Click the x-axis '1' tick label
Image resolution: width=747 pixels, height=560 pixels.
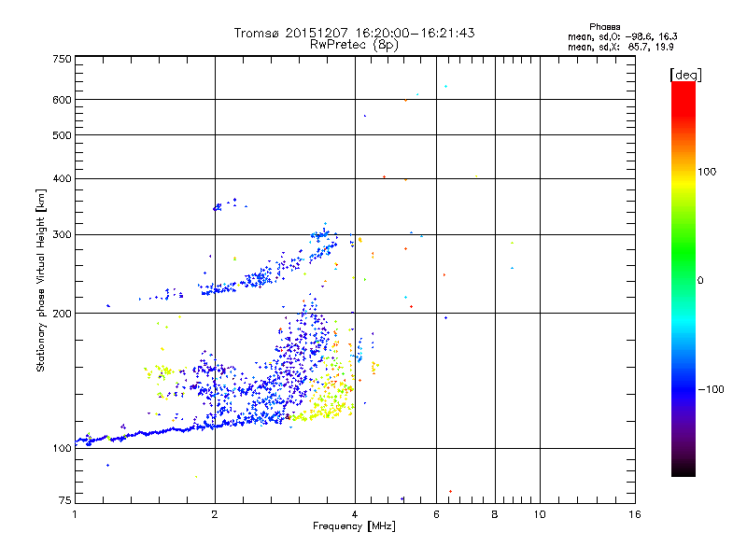click(75, 514)
